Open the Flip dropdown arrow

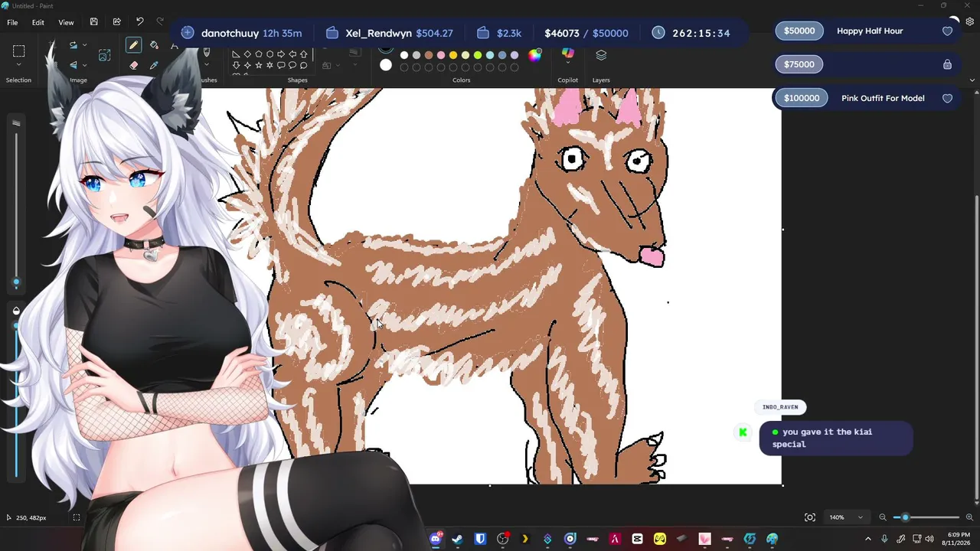84,65
